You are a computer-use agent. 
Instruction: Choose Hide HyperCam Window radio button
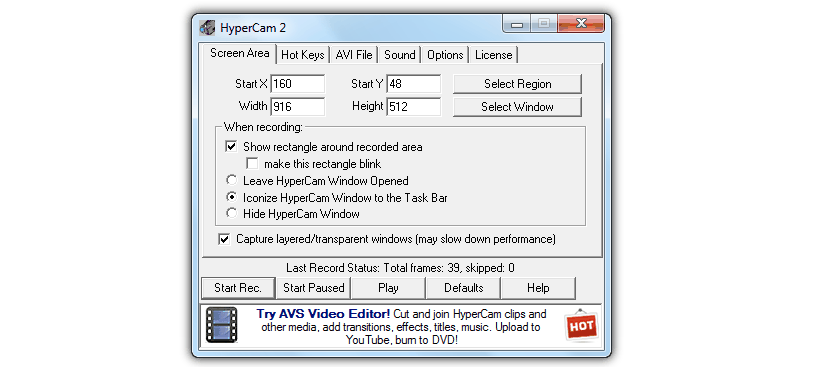[231, 213]
